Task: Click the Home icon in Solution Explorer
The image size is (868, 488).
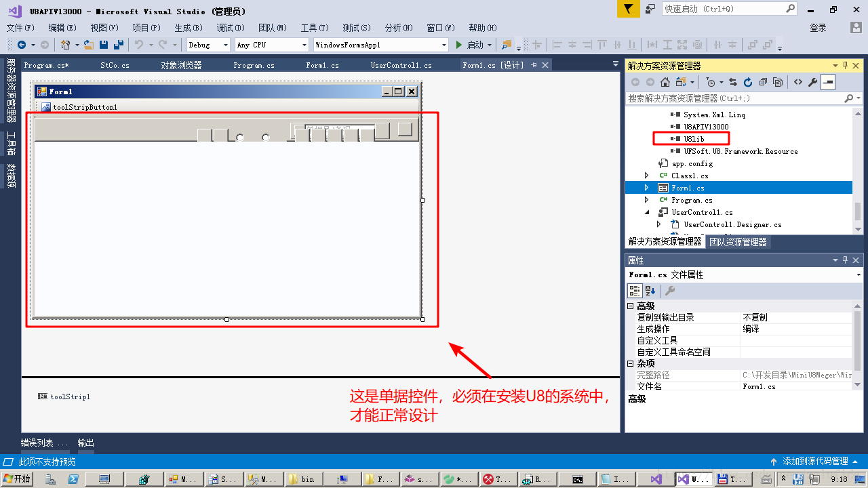Action: click(x=665, y=82)
